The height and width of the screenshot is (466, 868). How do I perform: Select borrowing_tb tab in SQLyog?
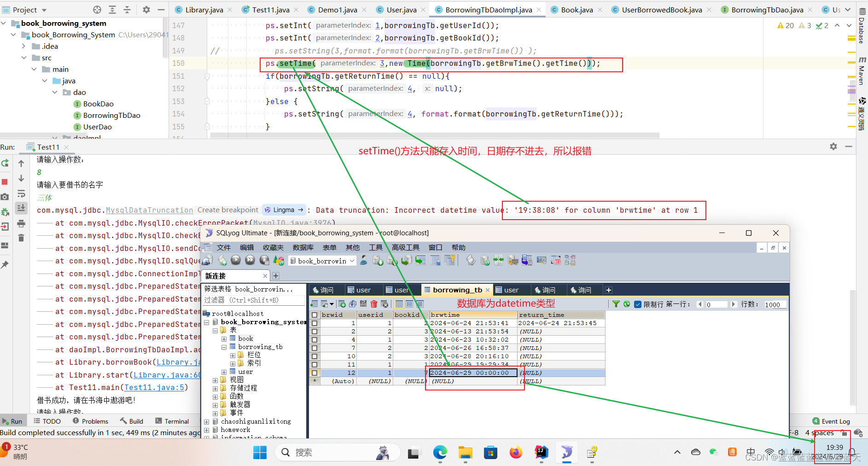coord(457,290)
